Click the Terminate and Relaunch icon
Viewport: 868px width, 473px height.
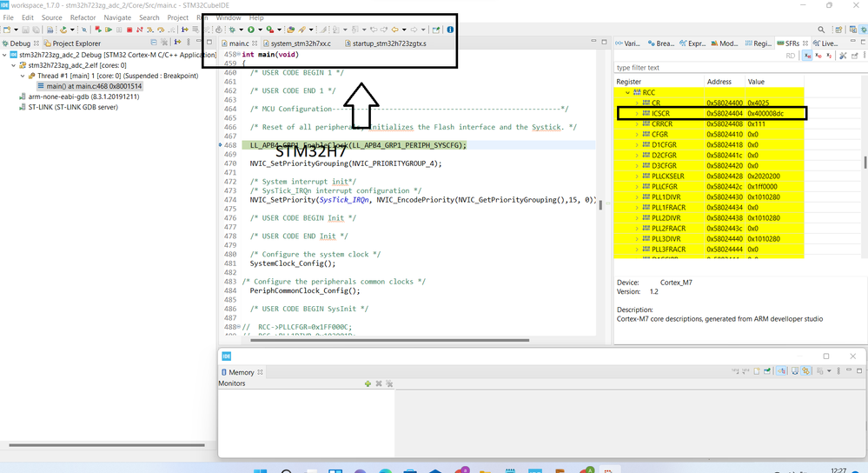[98, 30]
